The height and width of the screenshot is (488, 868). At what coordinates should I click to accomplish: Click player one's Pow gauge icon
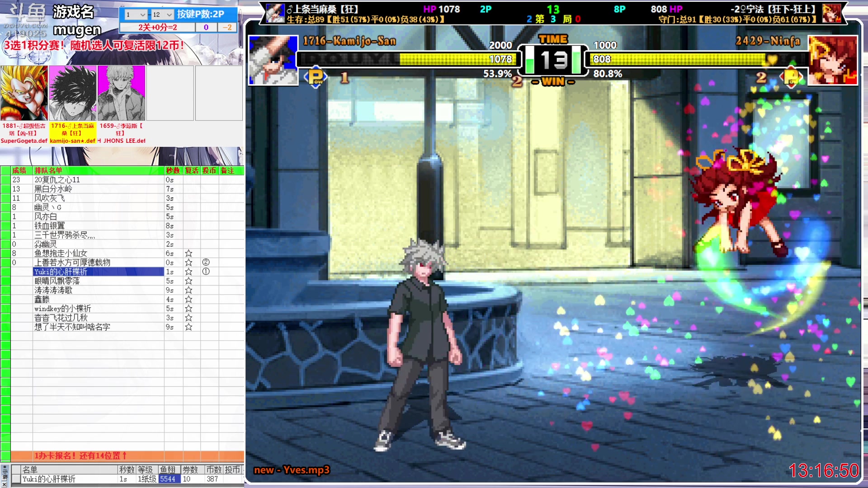point(316,77)
